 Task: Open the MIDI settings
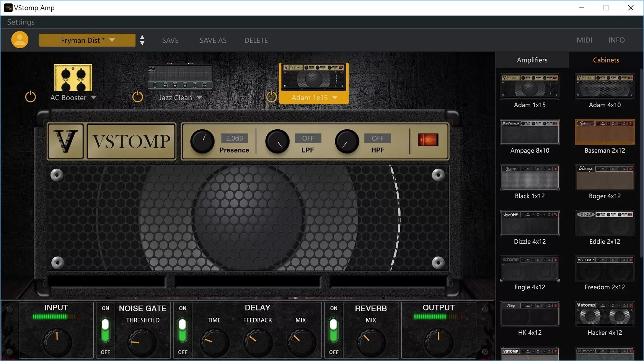click(584, 40)
